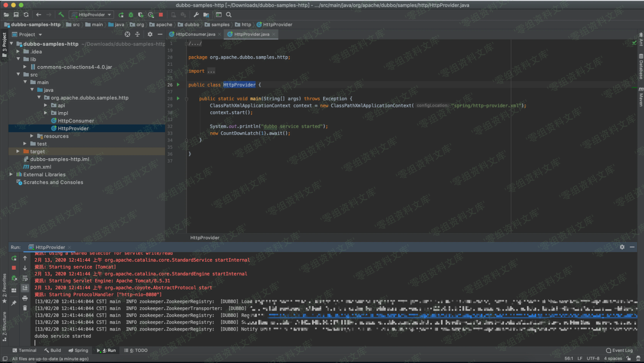Toggle the pin tab icon in Run panel
The width and height of the screenshot is (644, 363).
14,303
